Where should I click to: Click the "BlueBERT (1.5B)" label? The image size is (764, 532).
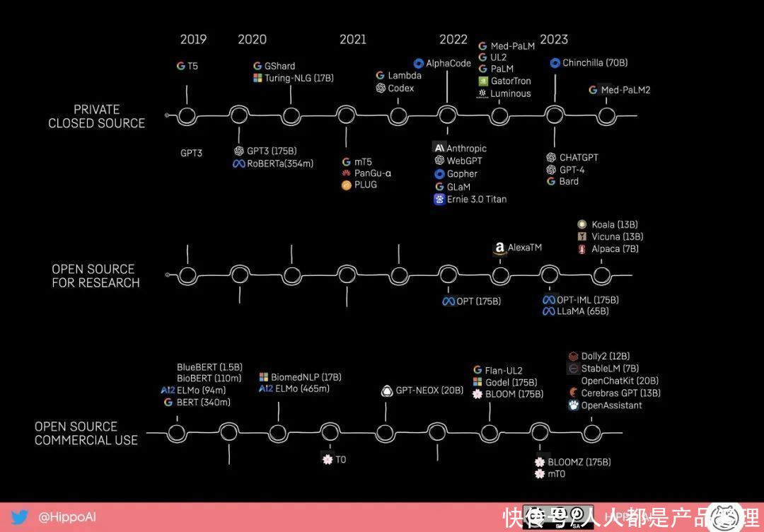coord(209,367)
